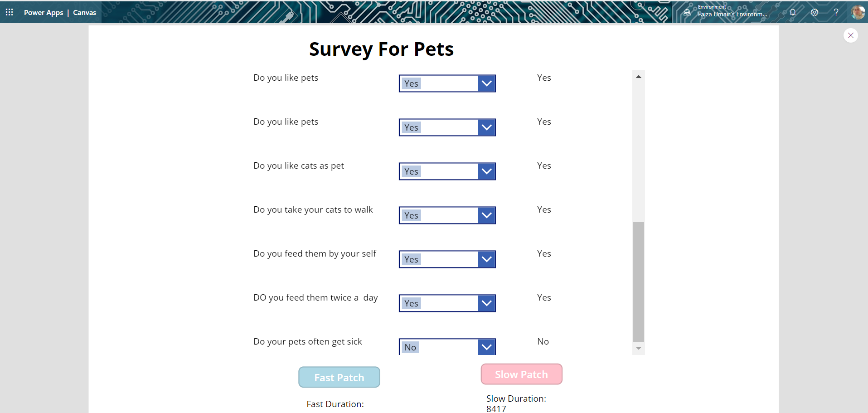
Task: Open the app launcher waffle icon
Action: (10, 12)
